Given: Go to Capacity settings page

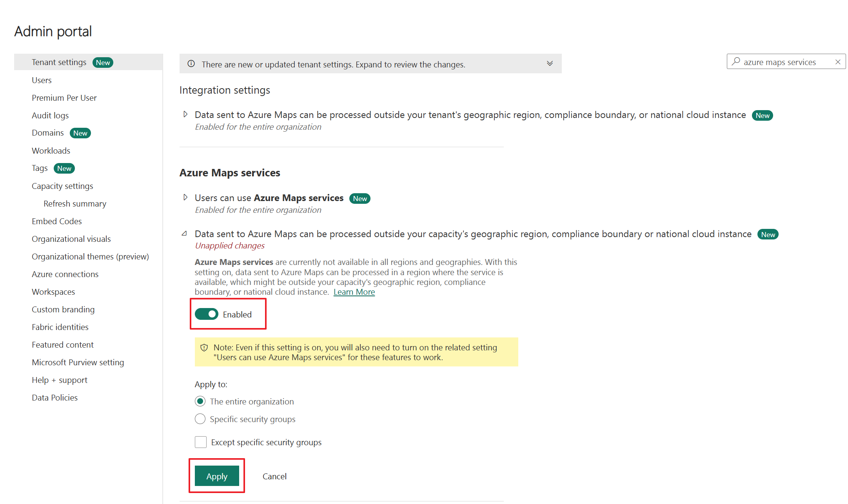Looking at the screenshot, I should pyautogui.click(x=62, y=186).
